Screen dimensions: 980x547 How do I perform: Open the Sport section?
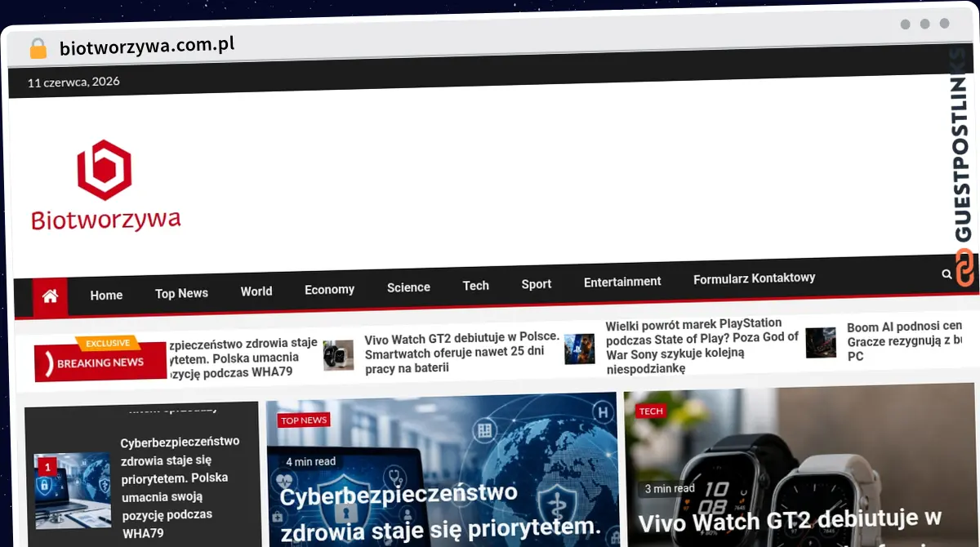point(537,284)
